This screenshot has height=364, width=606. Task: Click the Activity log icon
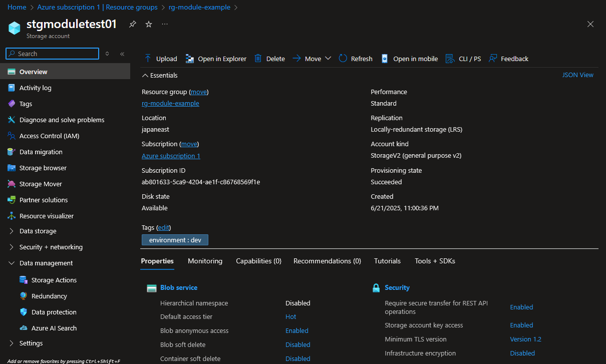coord(12,88)
